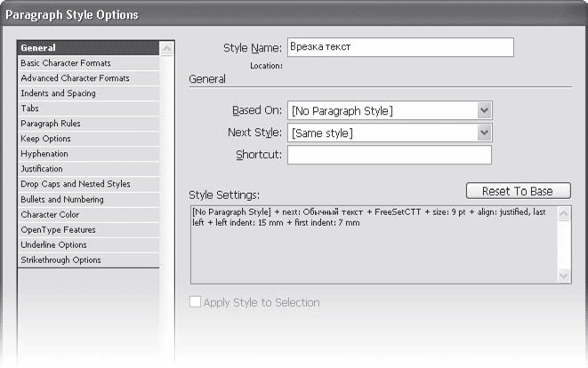Viewport: 588px width, 368px height.
Task: Expand the Next Style dropdown
Action: 484,132
